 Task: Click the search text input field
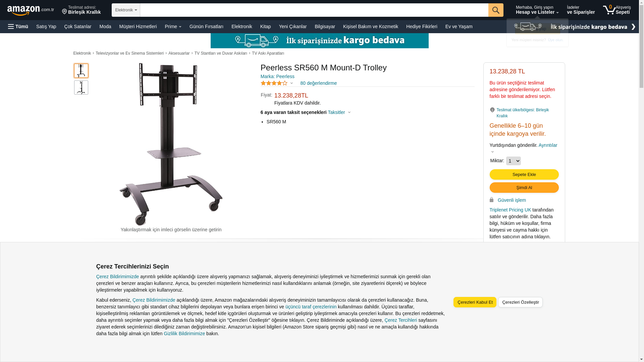click(314, 10)
